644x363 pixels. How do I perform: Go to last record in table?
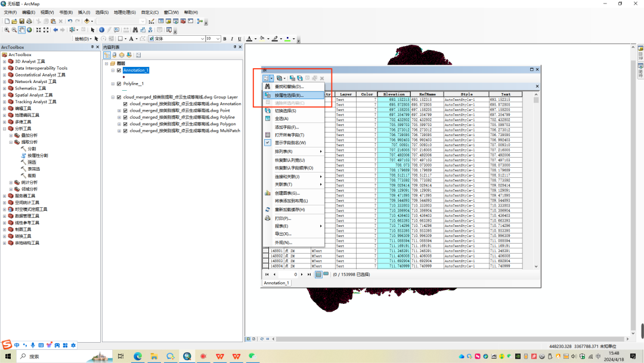[309, 275]
